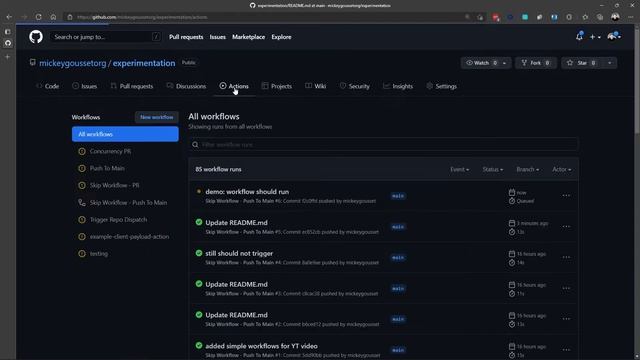The image size is (640, 360).
Task: Click the New workflow button
Action: click(x=156, y=117)
